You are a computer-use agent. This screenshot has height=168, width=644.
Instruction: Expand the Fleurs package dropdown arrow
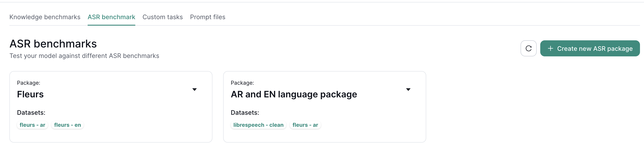click(x=194, y=90)
